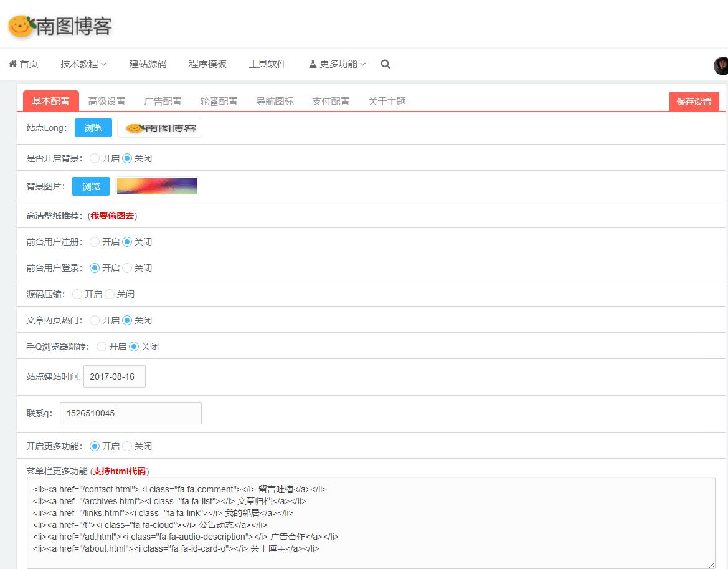Expand the 技术教程 dropdown menu
728x569 pixels.
click(x=83, y=64)
